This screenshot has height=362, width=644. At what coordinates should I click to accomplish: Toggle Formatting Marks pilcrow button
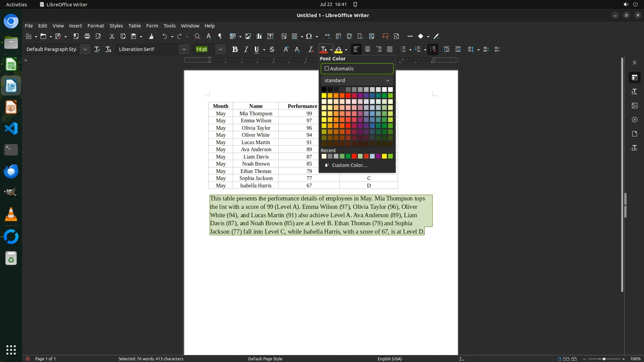pos(220,36)
